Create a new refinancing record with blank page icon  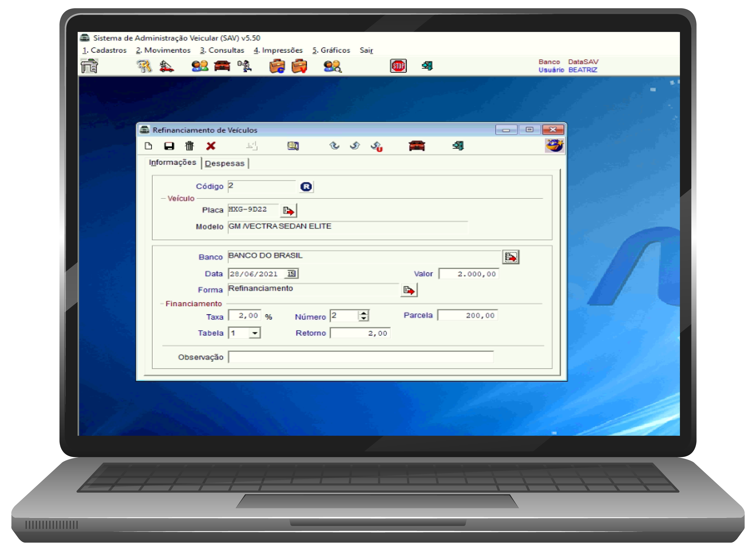[148, 146]
